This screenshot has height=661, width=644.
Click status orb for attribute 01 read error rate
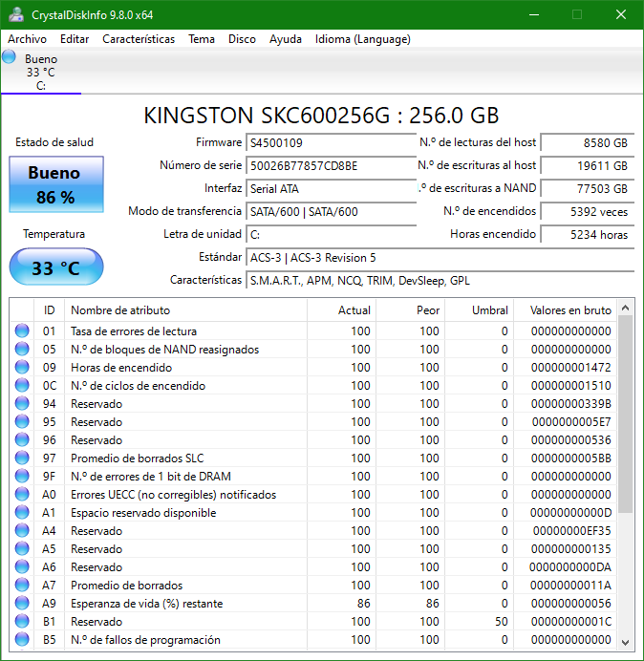point(22,331)
